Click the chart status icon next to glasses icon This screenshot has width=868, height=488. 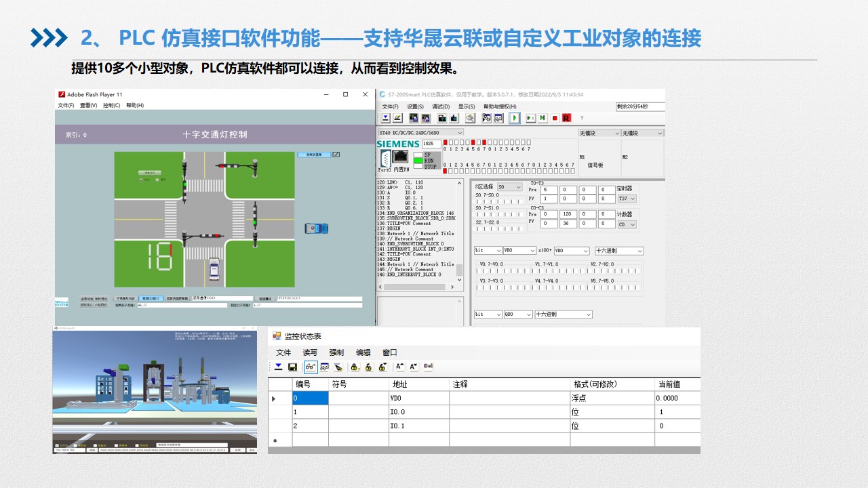[324, 367]
